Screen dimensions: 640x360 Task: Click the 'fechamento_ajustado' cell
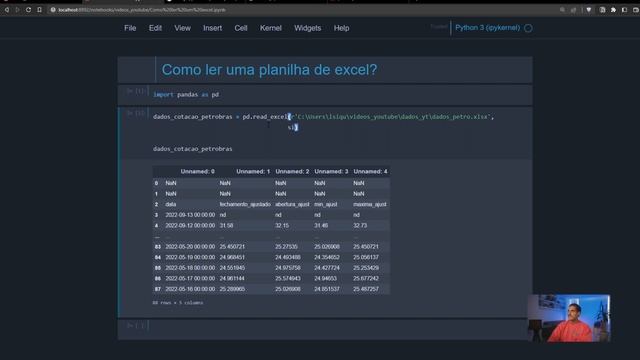[x=245, y=204]
